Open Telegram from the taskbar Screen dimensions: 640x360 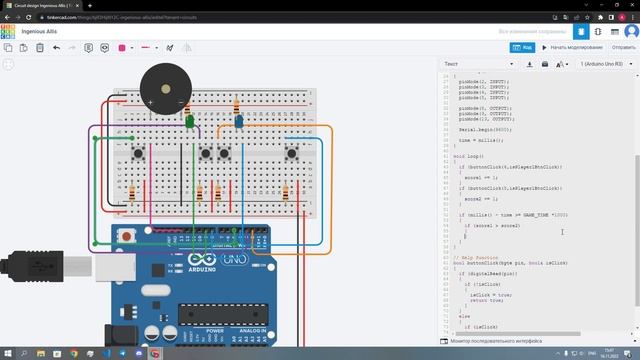coord(122,353)
